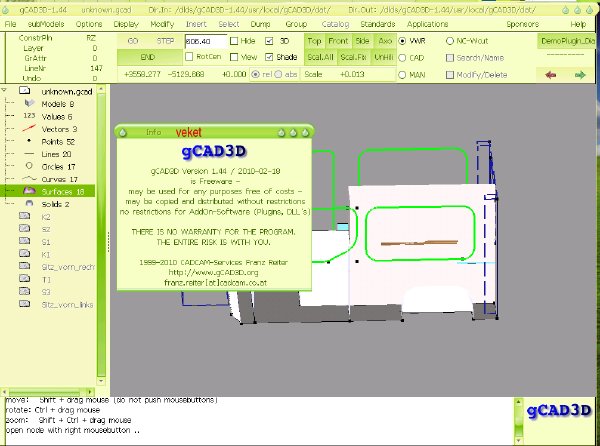Open the Display menu

pos(126,24)
